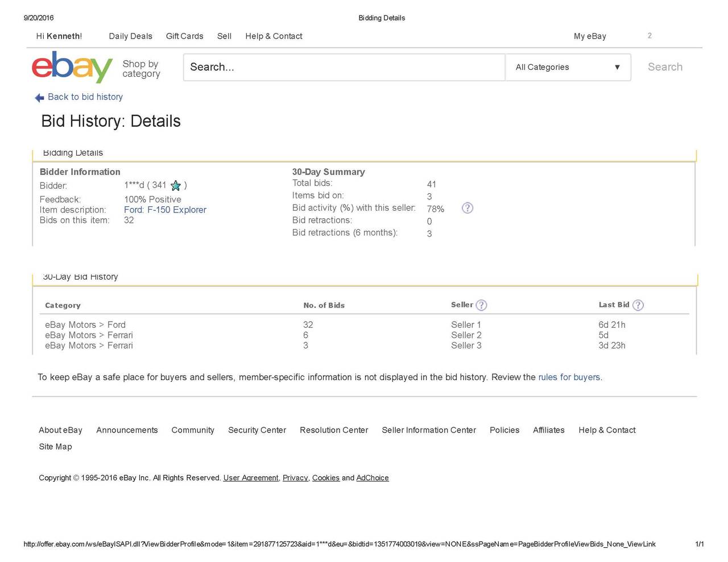The height and width of the screenshot is (562, 728).
Task: Click the 78% bid activity value
Action: click(x=436, y=209)
